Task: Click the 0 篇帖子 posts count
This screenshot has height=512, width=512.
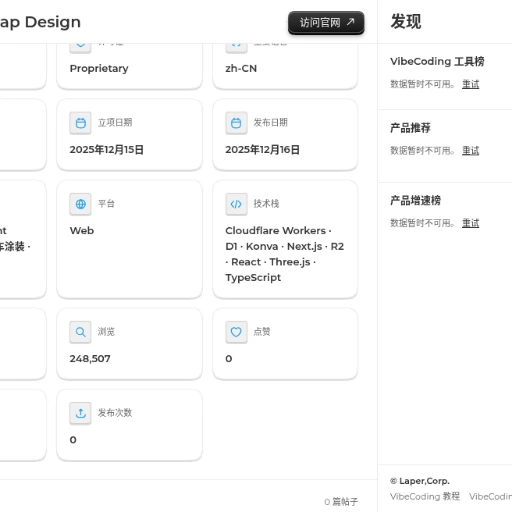Action: click(341, 502)
